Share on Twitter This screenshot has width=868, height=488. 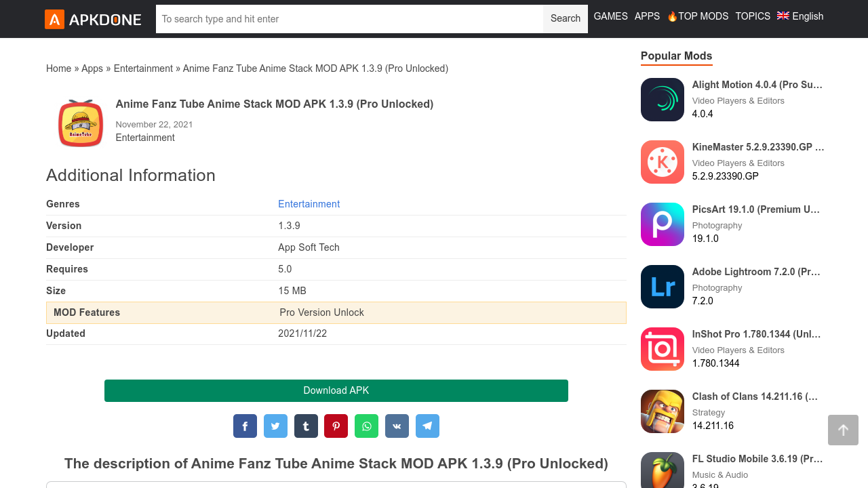tap(275, 426)
